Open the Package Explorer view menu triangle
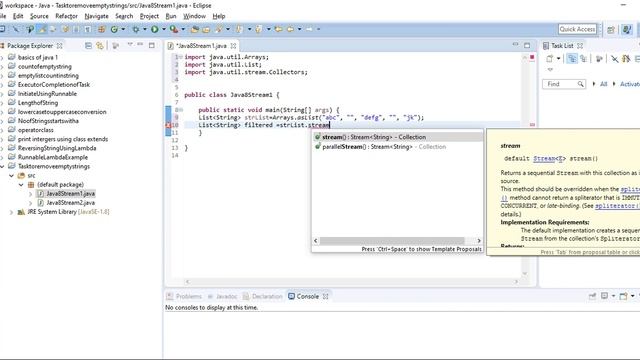This screenshot has height=360, width=640. pyautogui.click(x=130, y=44)
